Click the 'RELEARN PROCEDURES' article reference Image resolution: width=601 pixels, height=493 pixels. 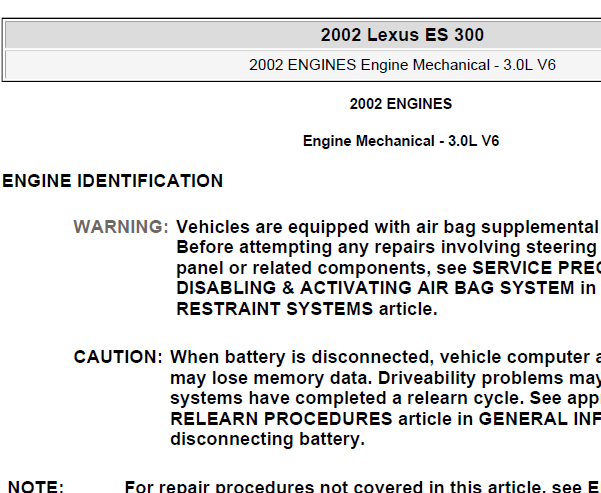(281, 418)
